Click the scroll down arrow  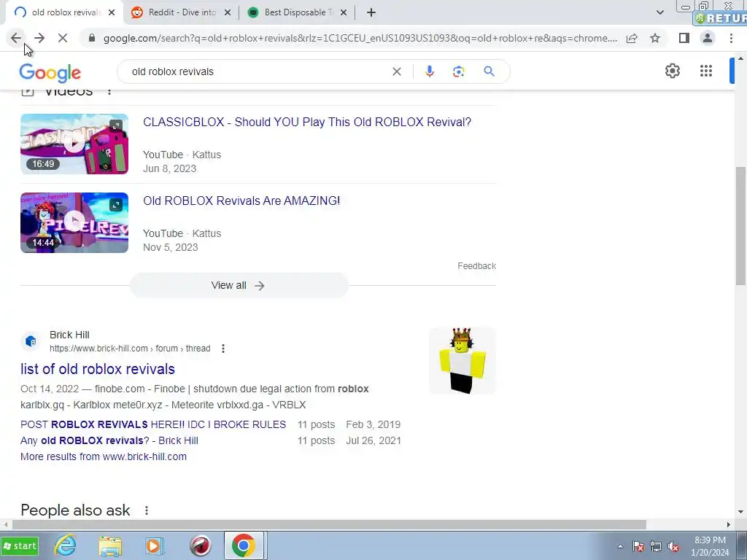point(741,513)
